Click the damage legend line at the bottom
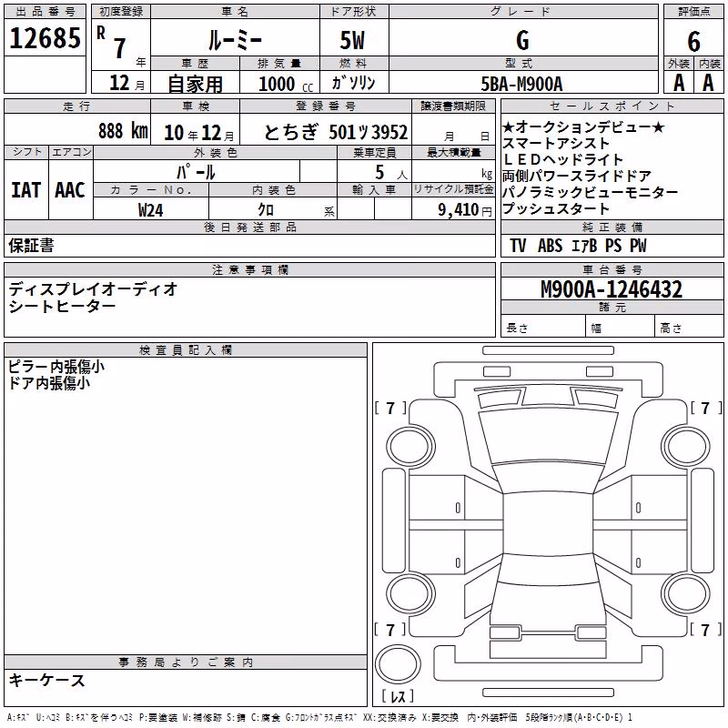 320,718
